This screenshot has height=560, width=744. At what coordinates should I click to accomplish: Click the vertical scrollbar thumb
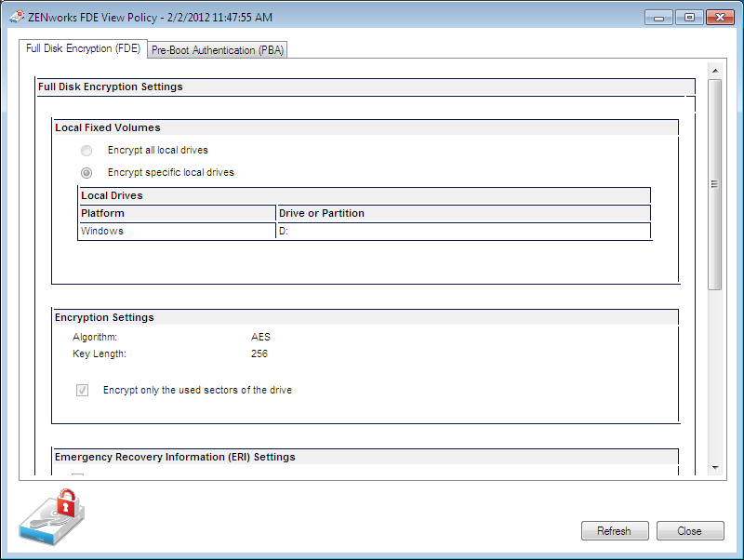pyautogui.click(x=715, y=184)
